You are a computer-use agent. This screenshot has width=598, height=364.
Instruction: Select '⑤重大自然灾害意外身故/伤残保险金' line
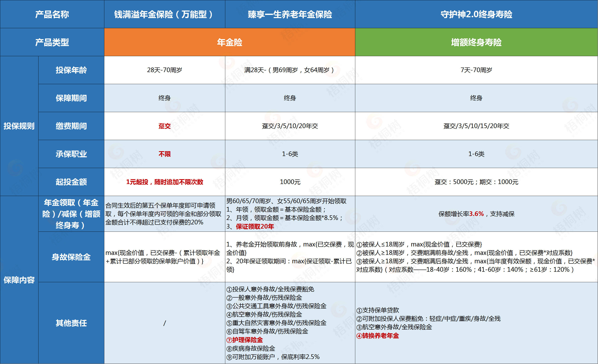pyautogui.click(x=276, y=323)
